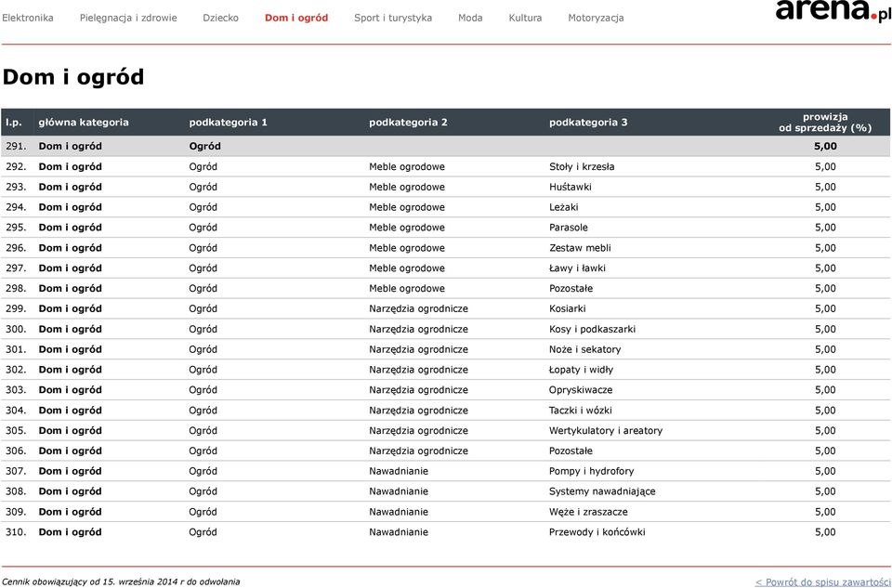892x588 pixels.
Task: Click the podkategoria 1 column header
Action: (229, 123)
